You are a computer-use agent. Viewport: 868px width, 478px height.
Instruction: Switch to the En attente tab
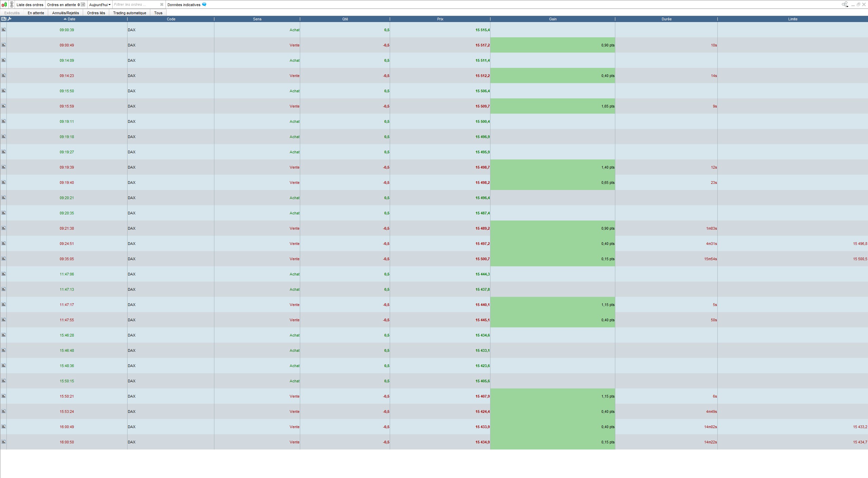click(36, 13)
